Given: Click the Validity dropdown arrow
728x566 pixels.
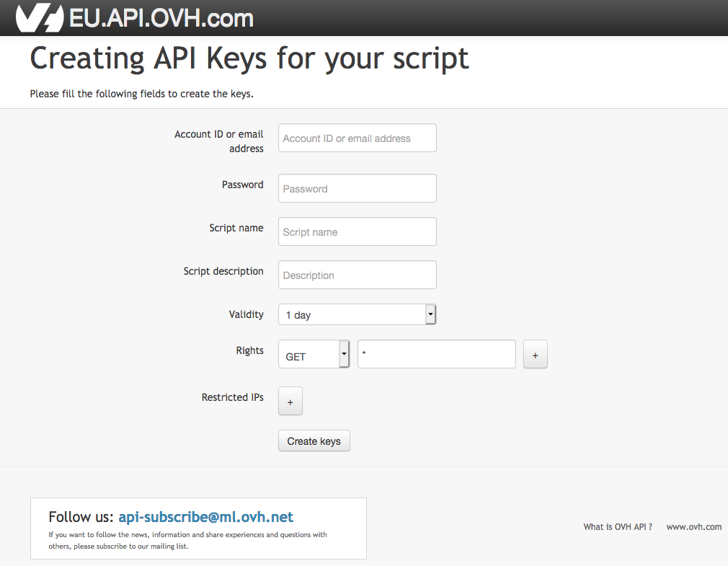Looking at the screenshot, I should [x=431, y=314].
